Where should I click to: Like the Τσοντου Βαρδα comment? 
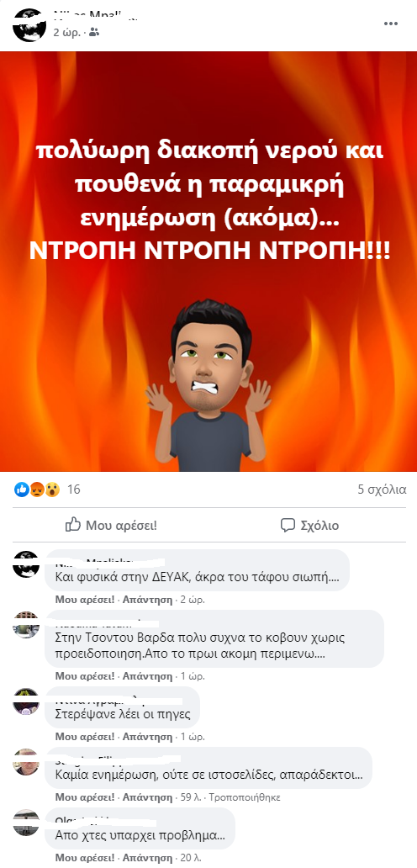coord(85,676)
